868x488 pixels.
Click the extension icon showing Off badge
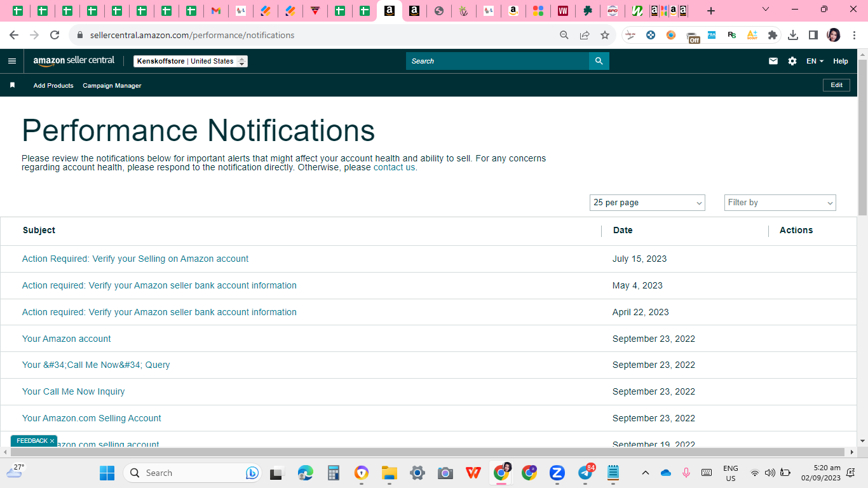pos(693,37)
